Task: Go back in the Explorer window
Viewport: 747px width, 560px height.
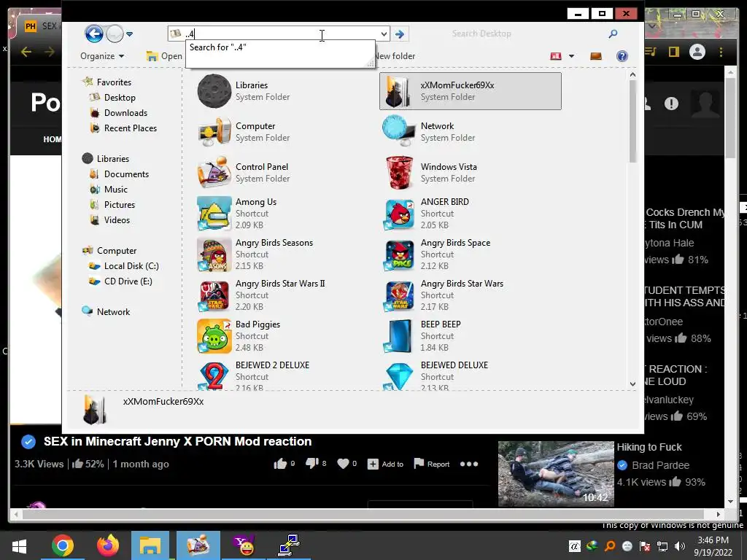Action: point(94,34)
